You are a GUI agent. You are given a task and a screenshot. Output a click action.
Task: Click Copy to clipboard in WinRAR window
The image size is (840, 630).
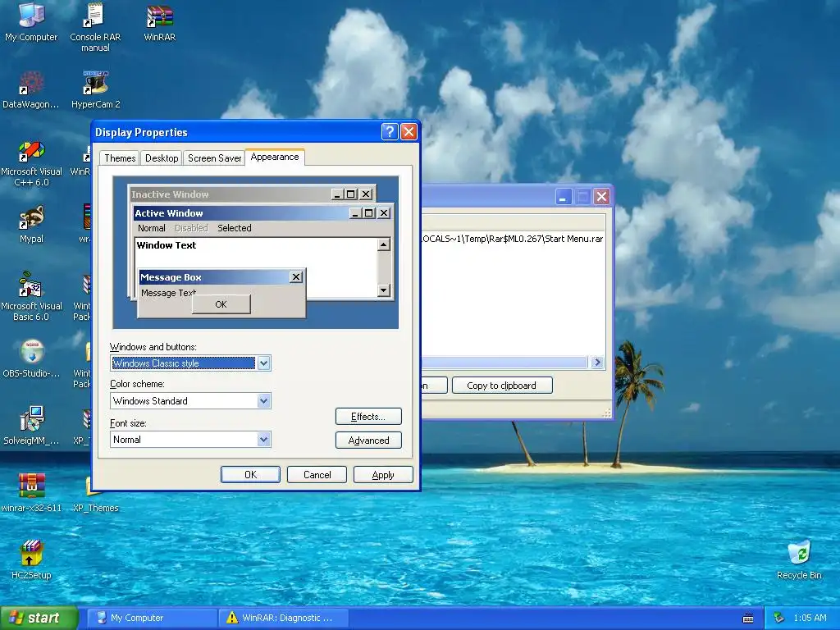click(x=502, y=386)
